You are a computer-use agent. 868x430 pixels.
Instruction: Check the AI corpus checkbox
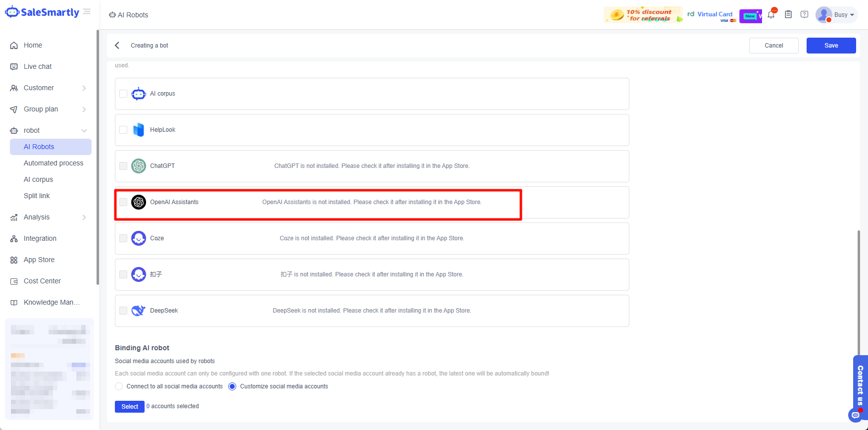pos(123,94)
